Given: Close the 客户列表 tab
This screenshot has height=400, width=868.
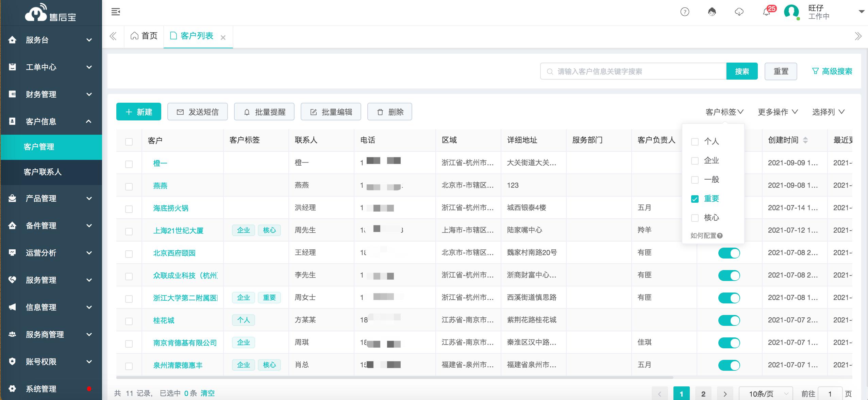Looking at the screenshot, I should [223, 38].
